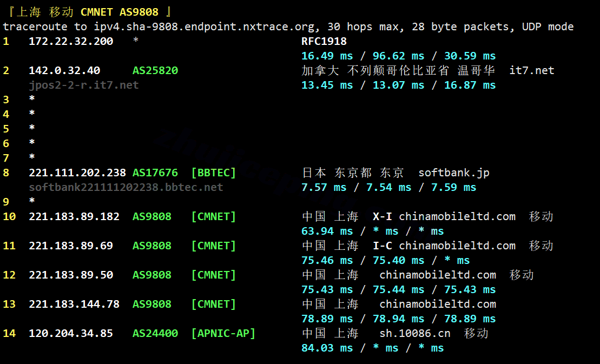This screenshot has height=364, width=600.
Task: Click IP 221.183.89.50 at hop 12
Action: coord(71,275)
